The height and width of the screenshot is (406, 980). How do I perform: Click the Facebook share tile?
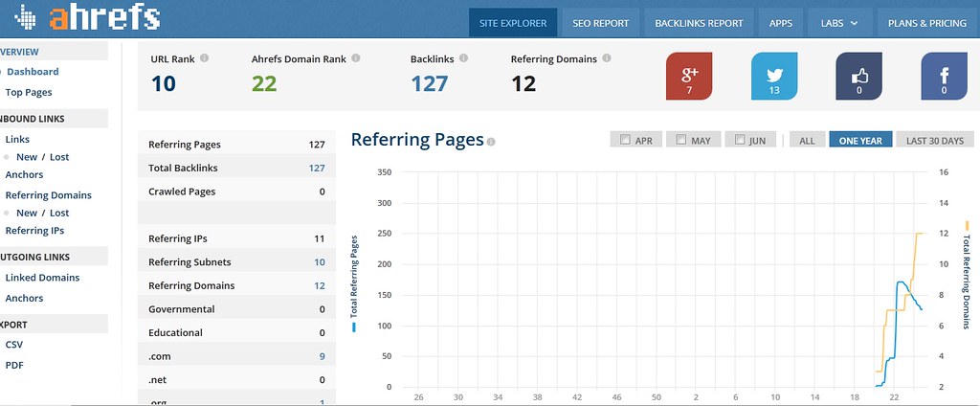(945, 77)
